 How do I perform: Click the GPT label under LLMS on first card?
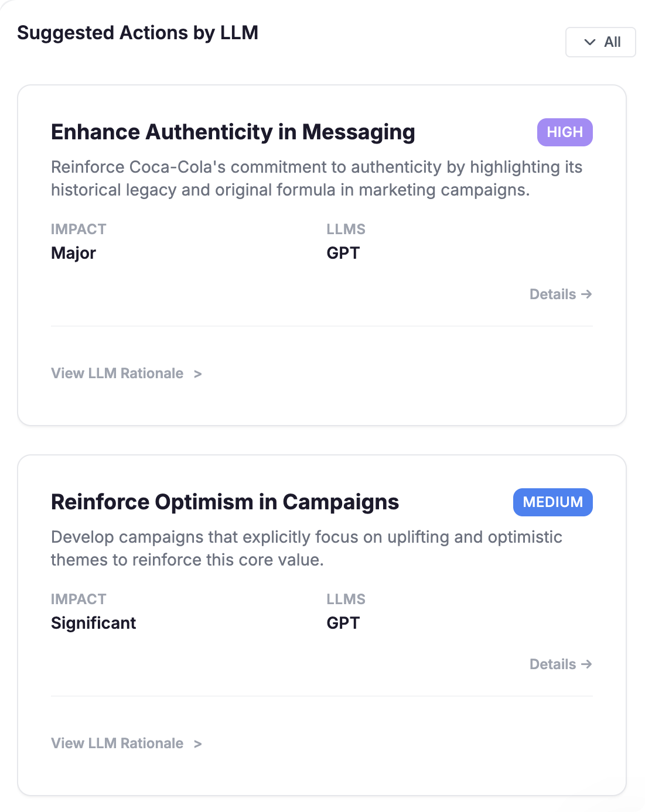click(x=343, y=253)
